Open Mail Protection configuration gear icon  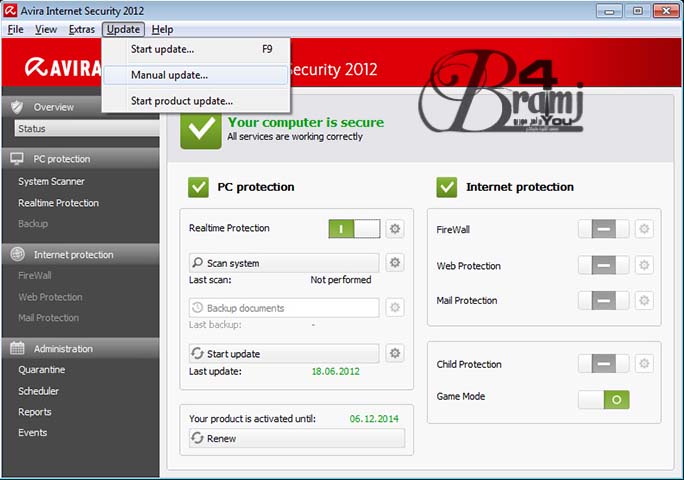point(644,300)
